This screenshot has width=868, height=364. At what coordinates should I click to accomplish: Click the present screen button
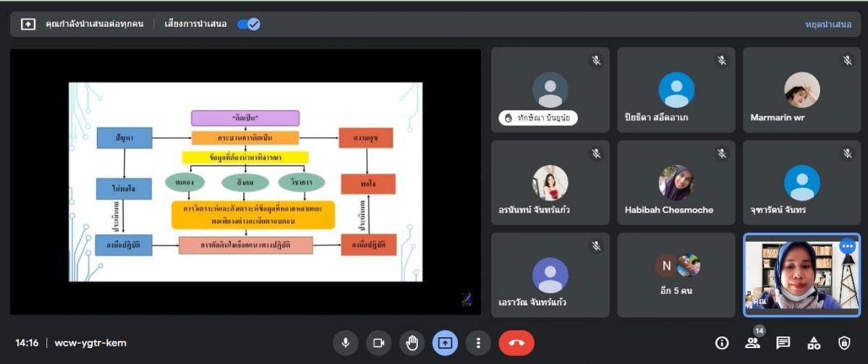point(445,343)
